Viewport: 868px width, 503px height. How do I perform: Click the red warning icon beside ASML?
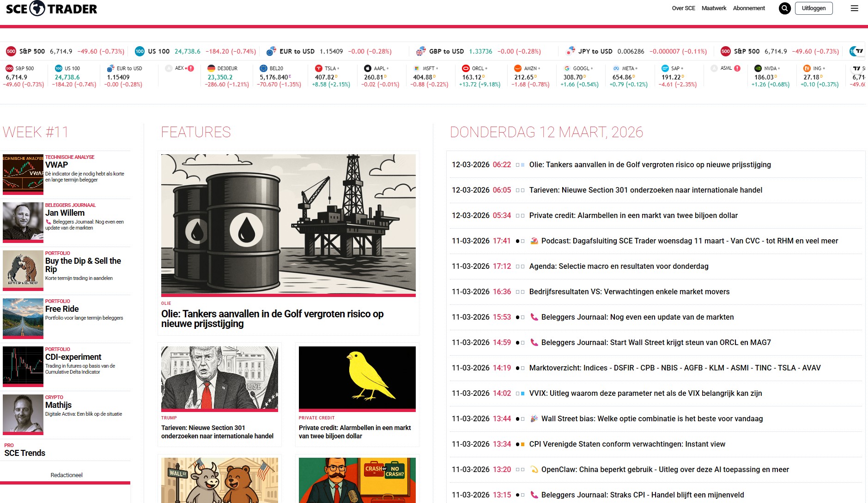point(737,68)
